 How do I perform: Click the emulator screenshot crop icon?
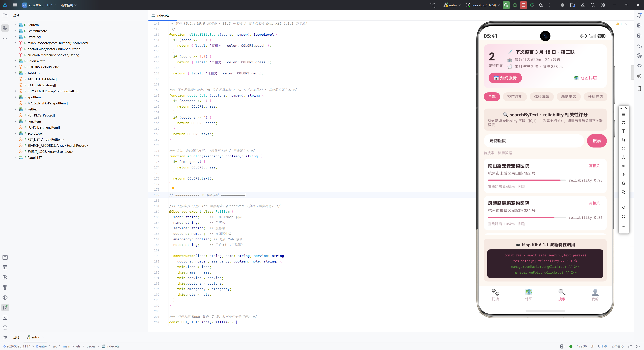pos(624,140)
